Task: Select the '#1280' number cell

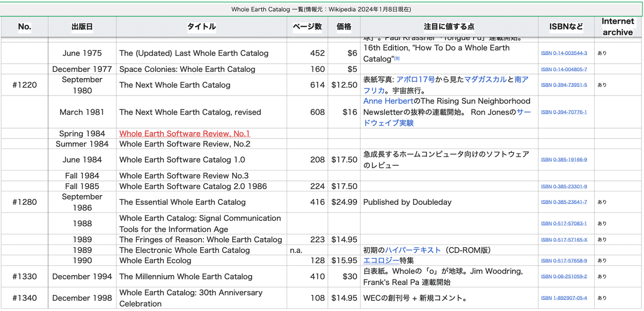Action: tap(25, 202)
